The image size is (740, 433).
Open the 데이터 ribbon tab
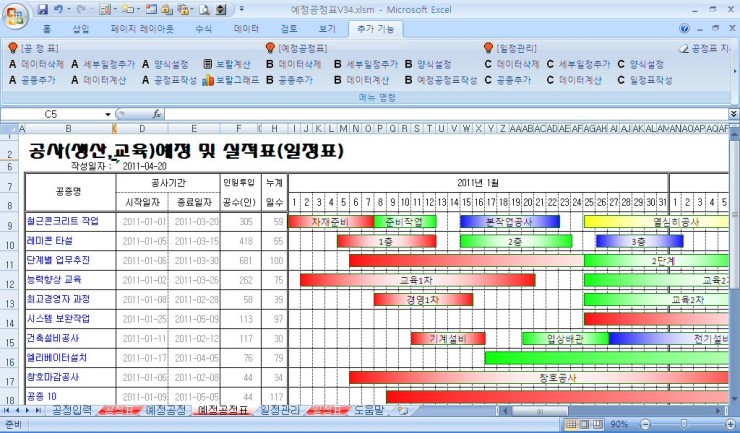pyautogui.click(x=246, y=29)
